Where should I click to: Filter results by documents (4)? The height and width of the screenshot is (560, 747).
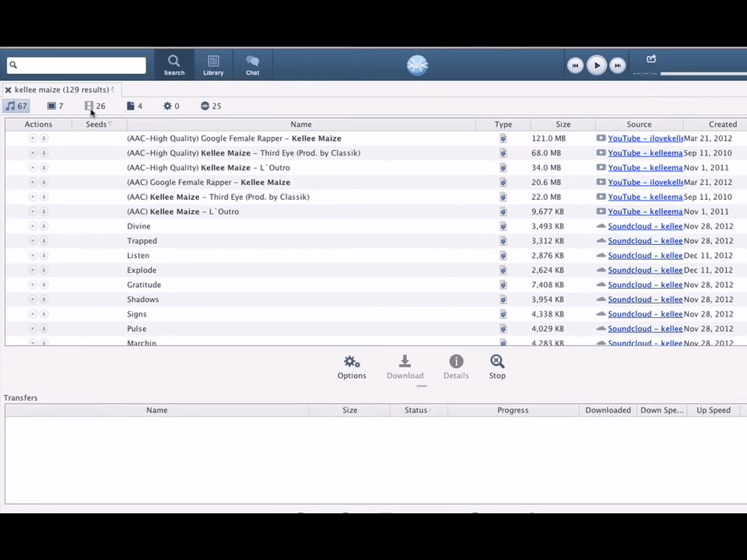tap(135, 106)
